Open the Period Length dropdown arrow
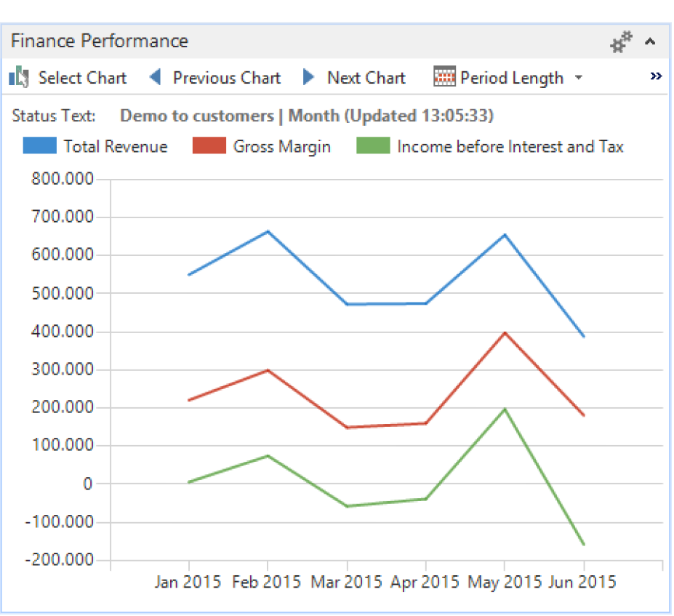This screenshot has width=674, height=616. click(579, 78)
